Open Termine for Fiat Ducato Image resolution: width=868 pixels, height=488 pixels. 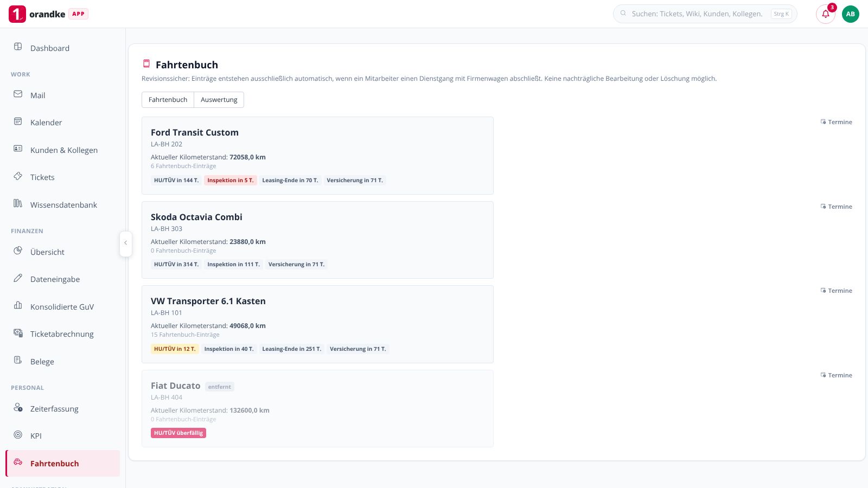[837, 375]
